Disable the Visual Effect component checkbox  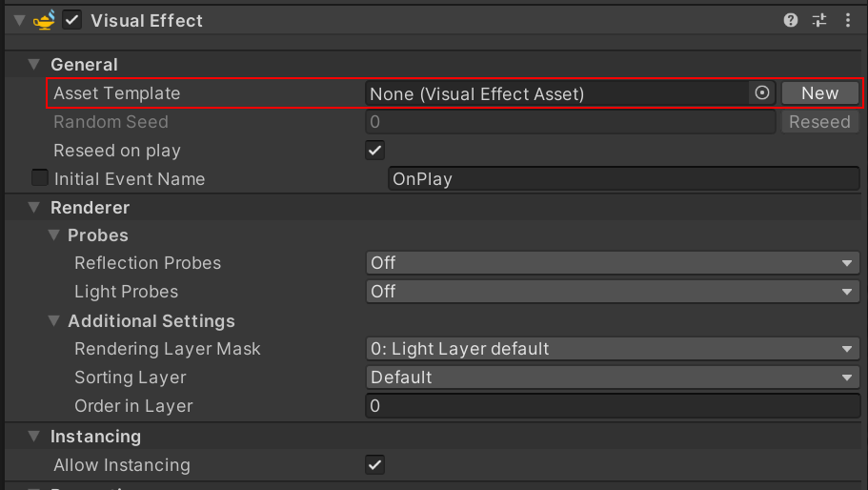(71, 20)
